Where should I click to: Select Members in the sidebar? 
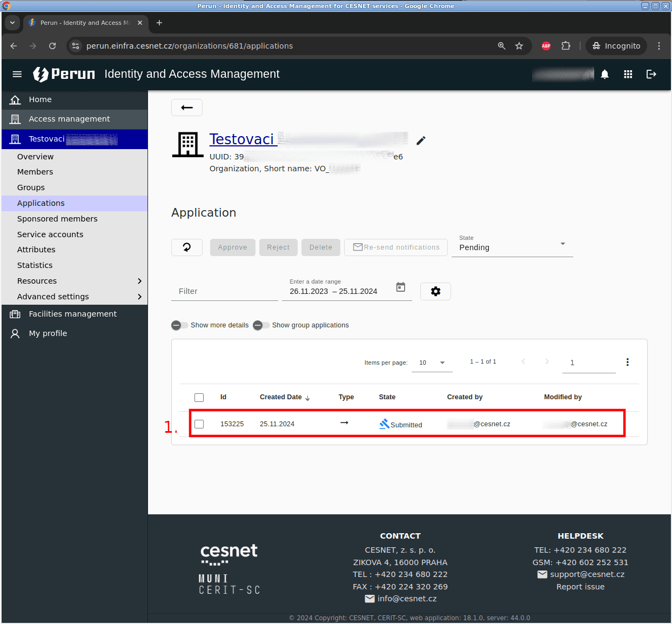(75, 172)
